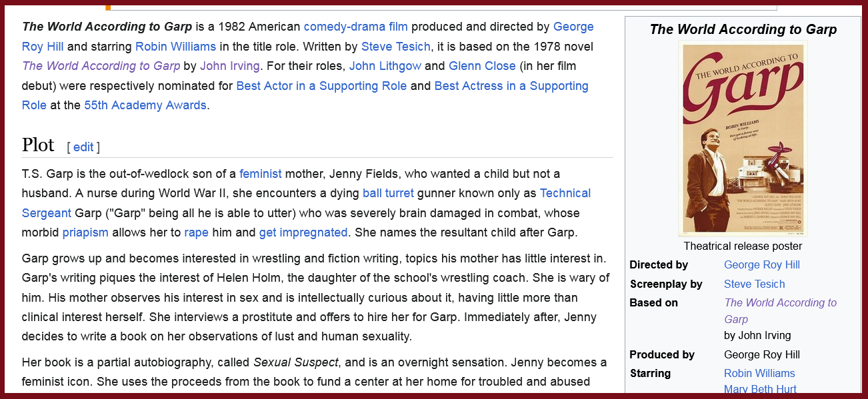Click the plain George Roy Hill producer text
Image resolution: width=868 pixels, height=399 pixels.
tap(762, 355)
